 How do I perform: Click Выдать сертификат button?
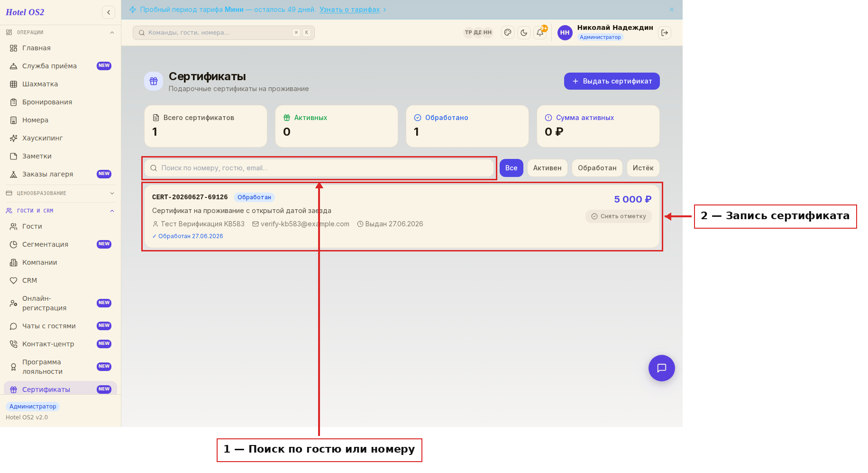pyautogui.click(x=612, y=81)
